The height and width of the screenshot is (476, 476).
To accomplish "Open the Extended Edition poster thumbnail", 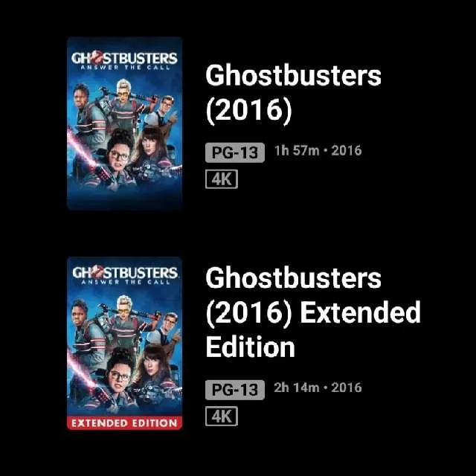I will click(124, 344).
